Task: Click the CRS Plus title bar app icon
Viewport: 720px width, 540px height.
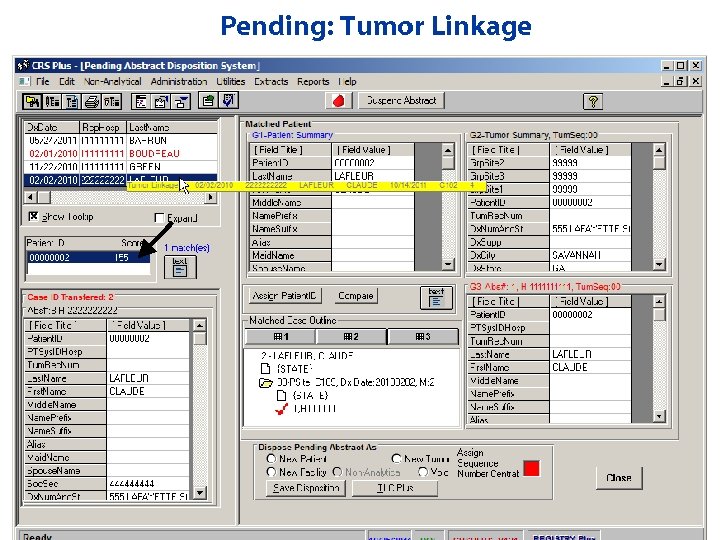Action: tap(23, 66)
